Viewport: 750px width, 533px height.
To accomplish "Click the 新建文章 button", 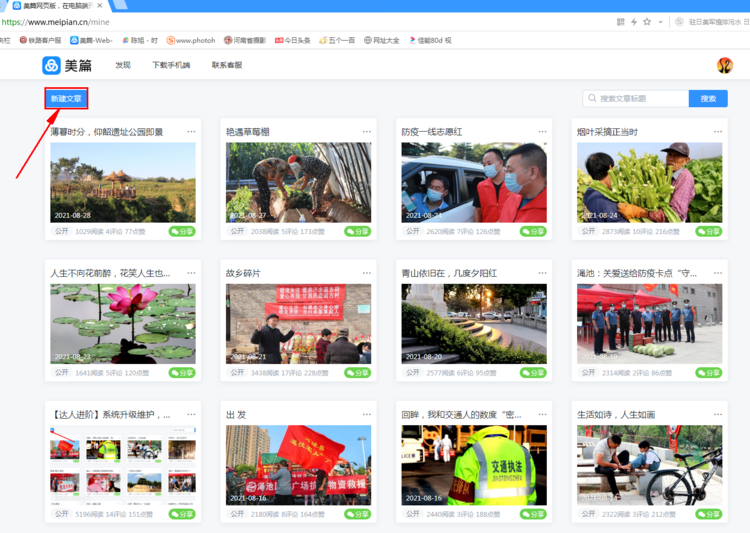I will point(67,98).
